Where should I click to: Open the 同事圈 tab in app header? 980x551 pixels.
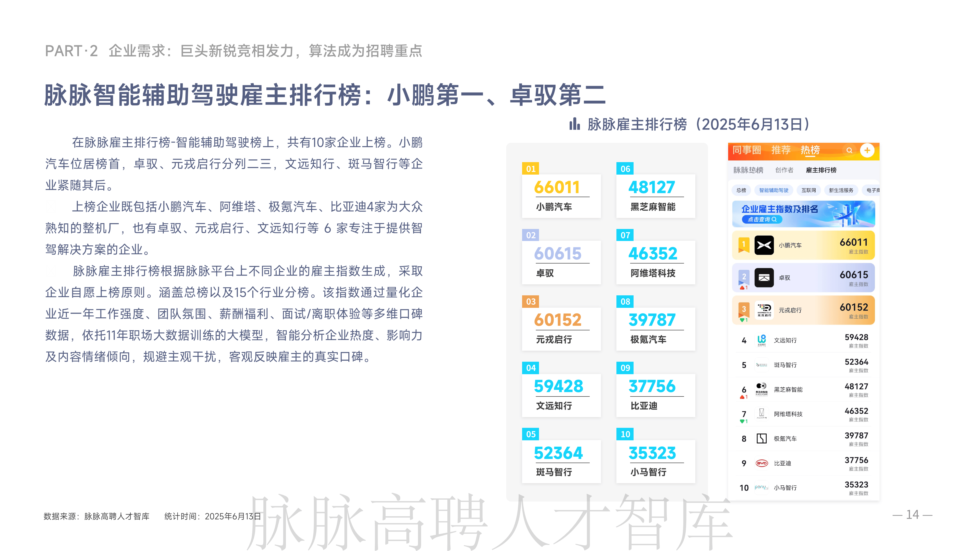tap(747, 150)
